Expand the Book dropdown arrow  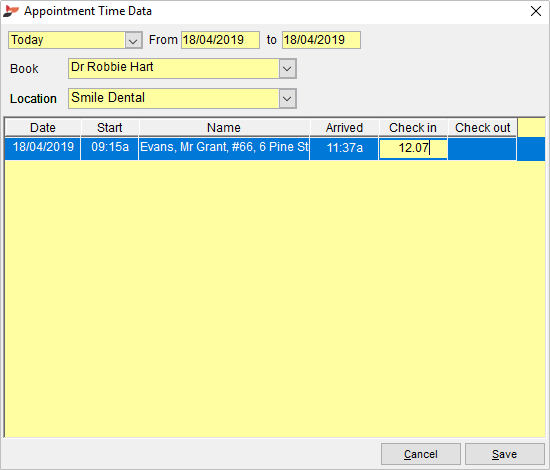pos(287,68)
